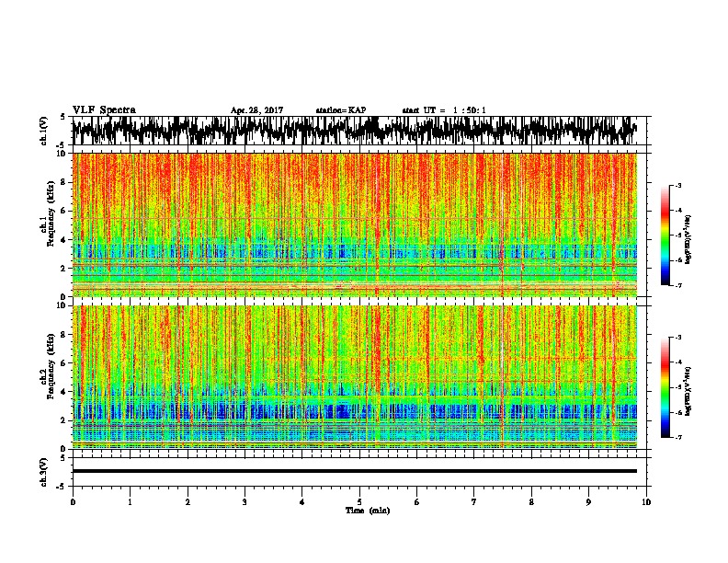
Task: Click time-axis tick label "6"
Action: pyautogui.click(x=417, y=502)
